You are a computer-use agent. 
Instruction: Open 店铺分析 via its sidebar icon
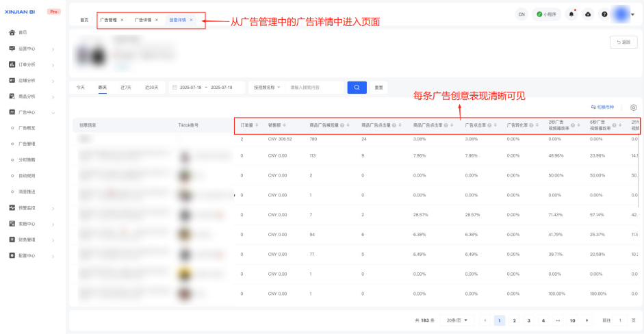click(x=12, y=81)
